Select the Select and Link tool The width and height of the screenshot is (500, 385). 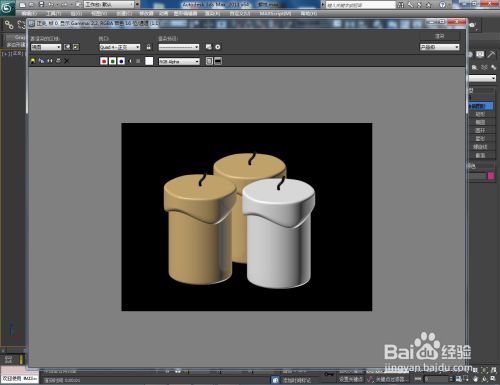[9, 25]
